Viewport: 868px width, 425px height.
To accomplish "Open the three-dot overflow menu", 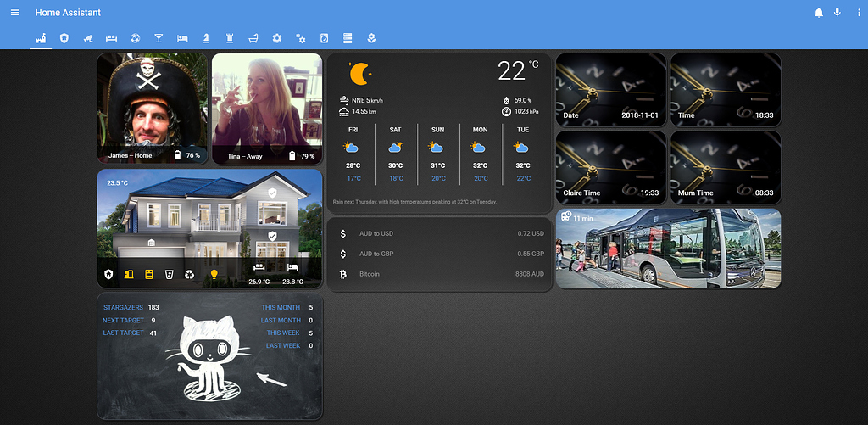I will tap(859, 13).
